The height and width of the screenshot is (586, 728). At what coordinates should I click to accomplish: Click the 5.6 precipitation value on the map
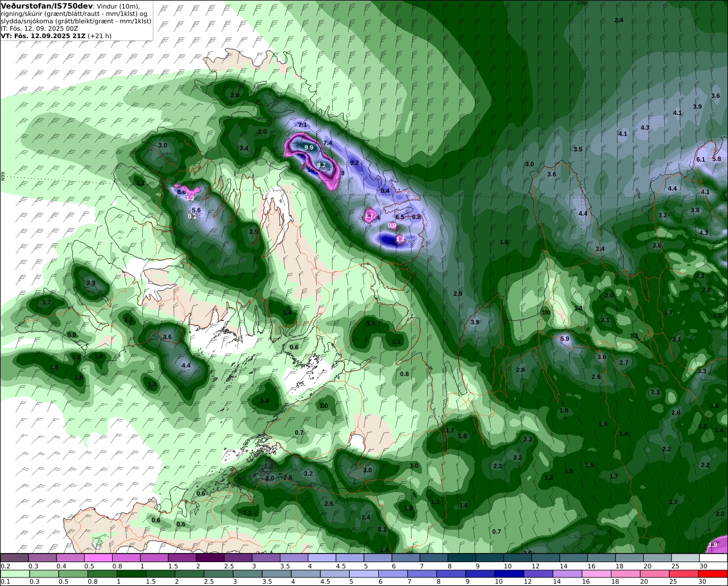click(x=196, y=210)
